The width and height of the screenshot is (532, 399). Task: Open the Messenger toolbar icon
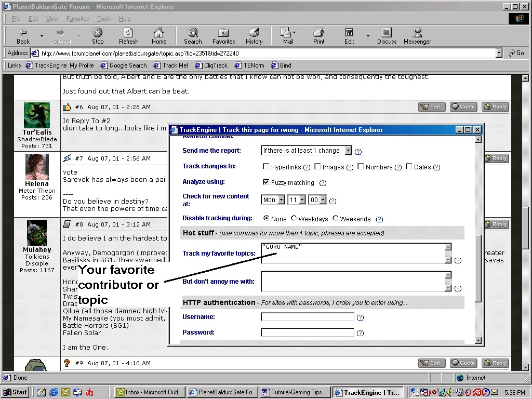tap(417, 33)
